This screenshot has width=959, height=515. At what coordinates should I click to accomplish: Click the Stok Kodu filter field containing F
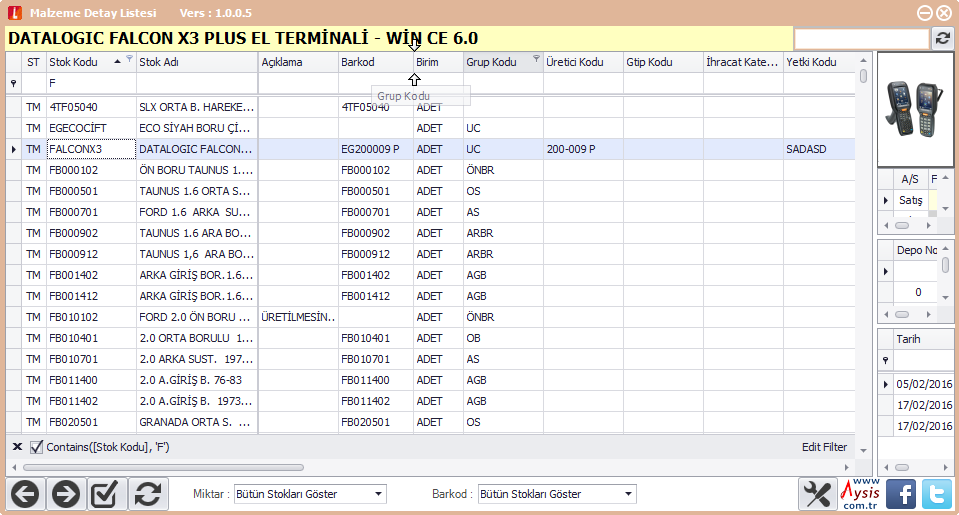[91, 83]
